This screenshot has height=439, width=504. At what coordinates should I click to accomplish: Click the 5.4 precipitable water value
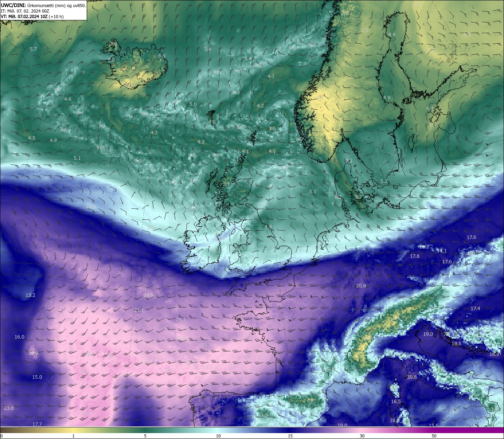click(x=248, y=59)
